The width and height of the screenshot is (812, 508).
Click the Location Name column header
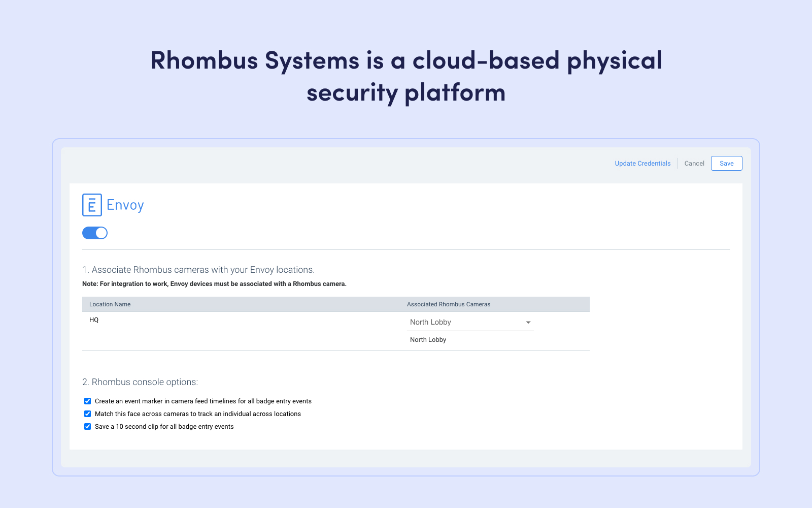pos(110,304)
